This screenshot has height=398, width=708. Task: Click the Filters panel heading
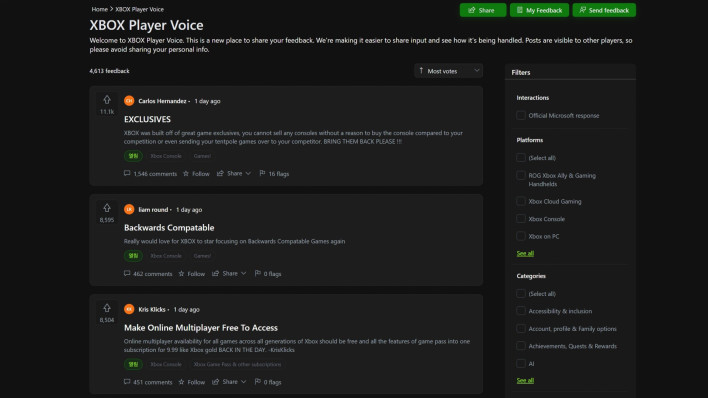[521, 72]
